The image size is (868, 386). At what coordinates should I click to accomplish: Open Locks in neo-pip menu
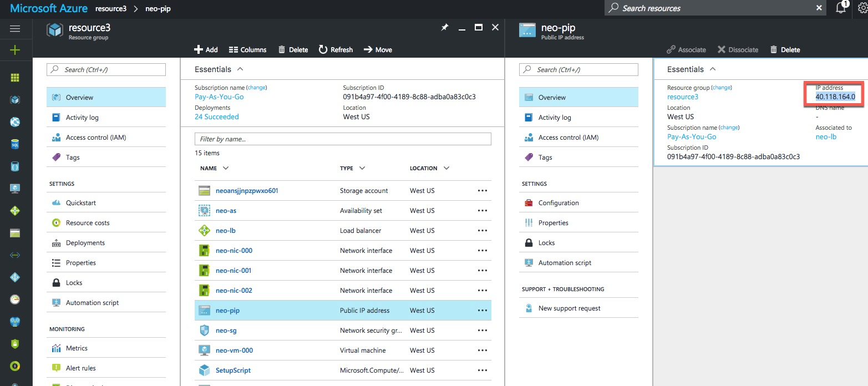click(578, 242)
